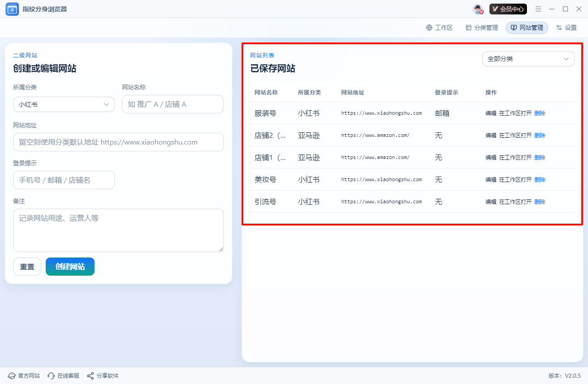Click 在工作区打开 for 美妆号
This screenshot has height=384, width=588.
[515, 180]
